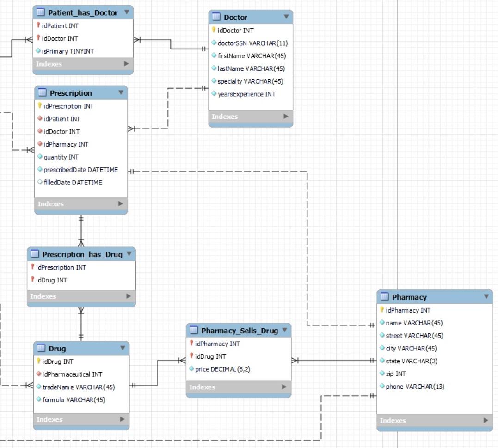
Task: Click the Prescription_has_Drug table title text
Action: tap(82, 254)
